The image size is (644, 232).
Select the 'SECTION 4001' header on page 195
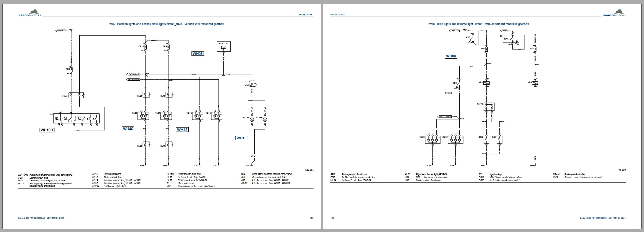(x=306, y=15)
